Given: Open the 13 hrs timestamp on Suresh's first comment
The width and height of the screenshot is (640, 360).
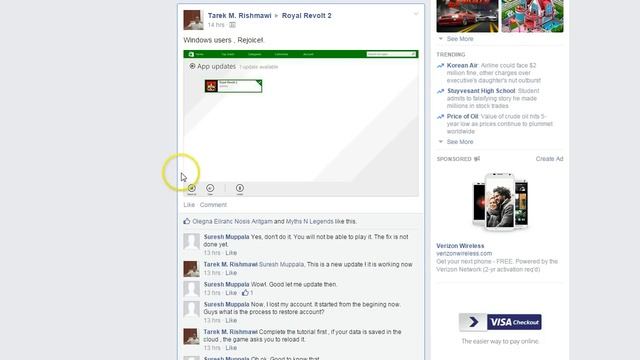Looking at the screenshot, I should [212, 253].
